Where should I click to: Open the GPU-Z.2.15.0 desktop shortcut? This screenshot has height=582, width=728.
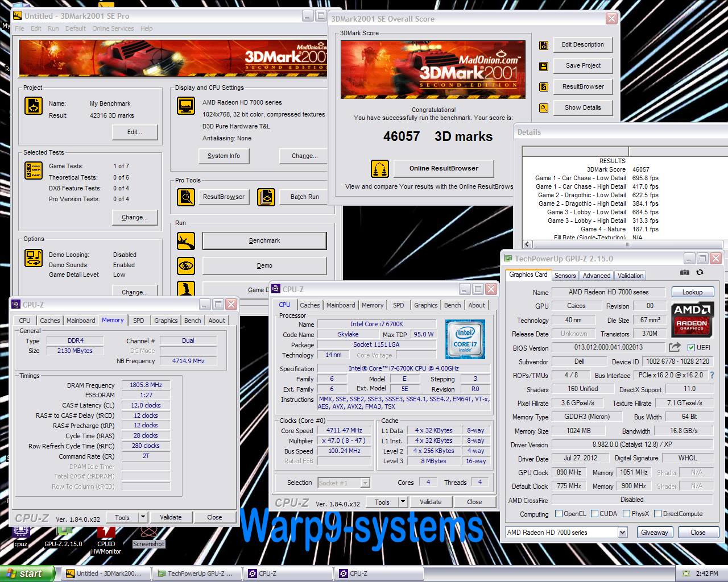[64, 537]
